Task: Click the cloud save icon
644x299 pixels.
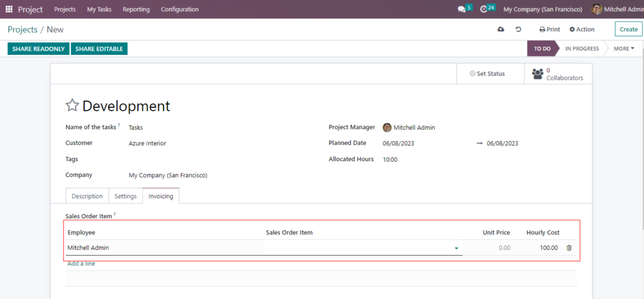Action: click(x=501, y=30)
